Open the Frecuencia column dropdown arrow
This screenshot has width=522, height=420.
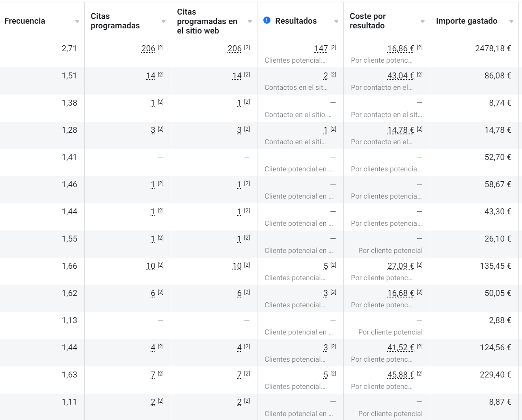tap(77, 21)
